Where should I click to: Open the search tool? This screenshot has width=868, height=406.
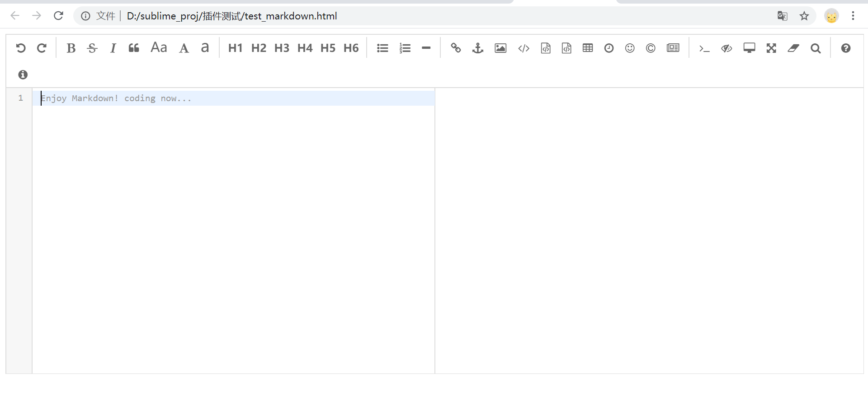[x=816, y=48]
